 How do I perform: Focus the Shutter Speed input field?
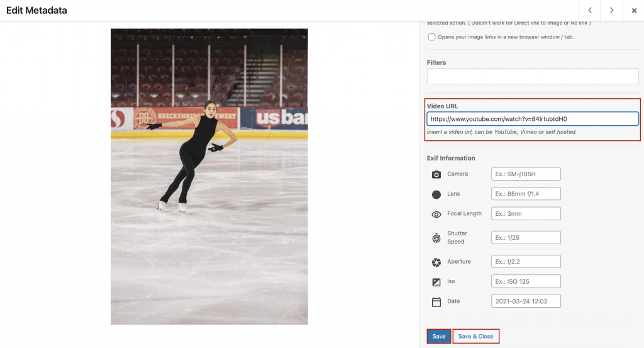[526, 237]
